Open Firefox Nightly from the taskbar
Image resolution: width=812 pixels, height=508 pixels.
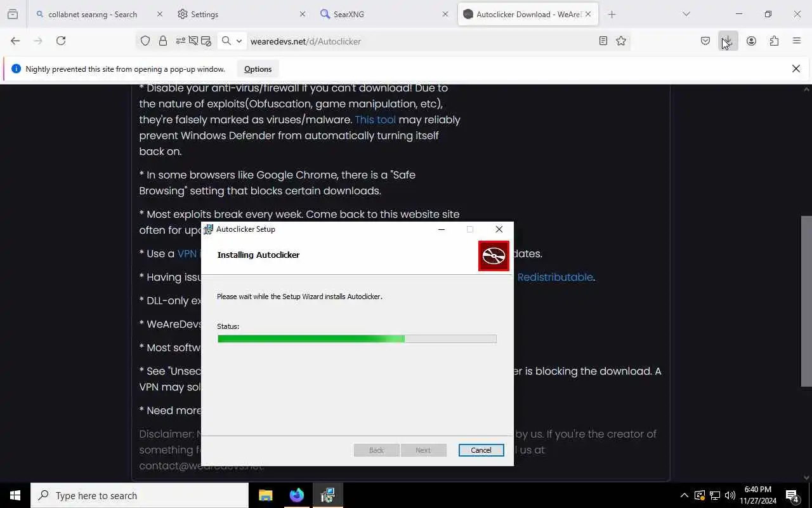(297, 495)
